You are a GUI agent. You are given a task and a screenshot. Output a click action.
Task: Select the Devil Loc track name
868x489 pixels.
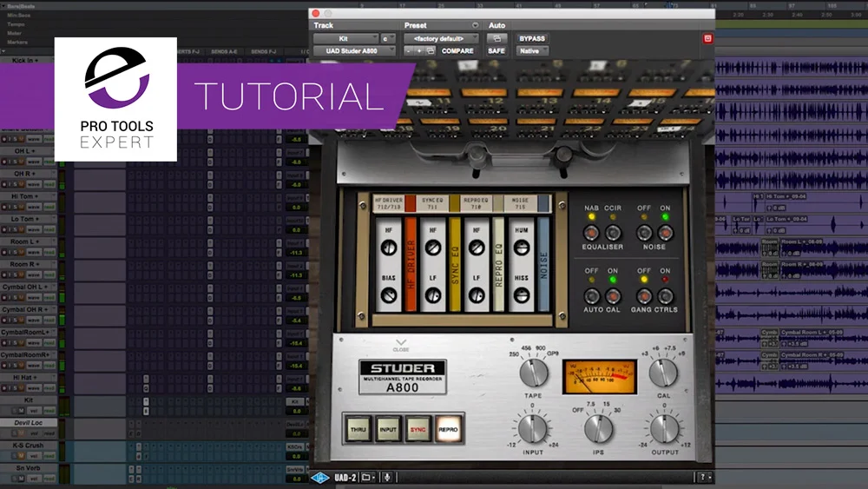[28, 422]
